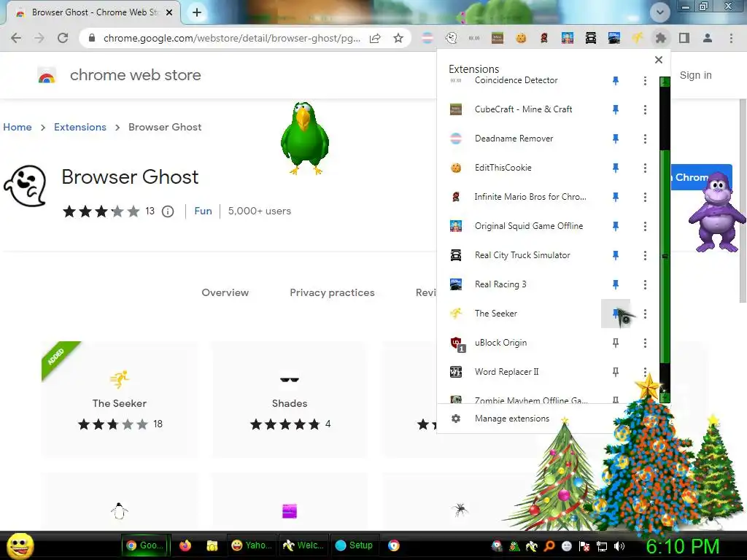747x560 pixels.
Task: Open more options for Infinite Mario Bros
Action: tap(645, 197)
